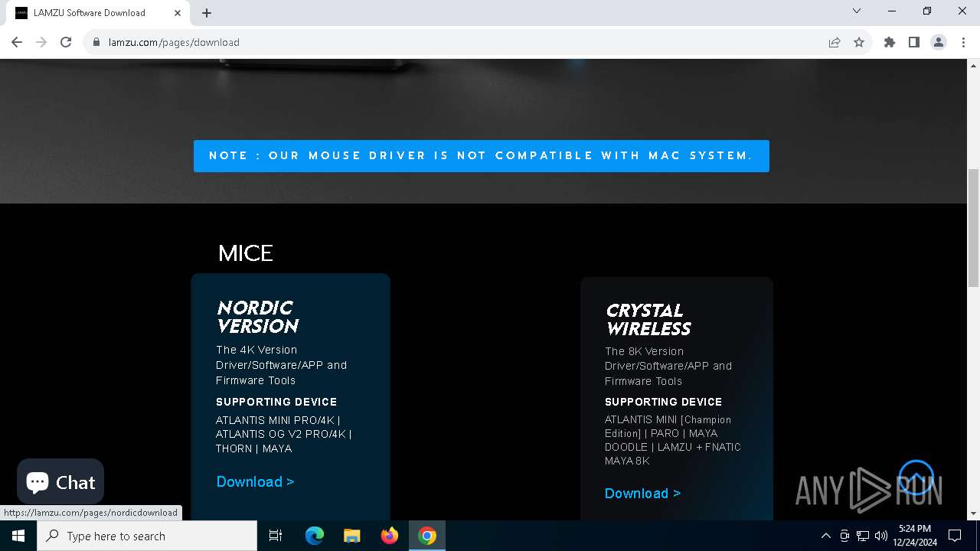
Task: Open the taskbar clock and date
Action: point(915,536)
